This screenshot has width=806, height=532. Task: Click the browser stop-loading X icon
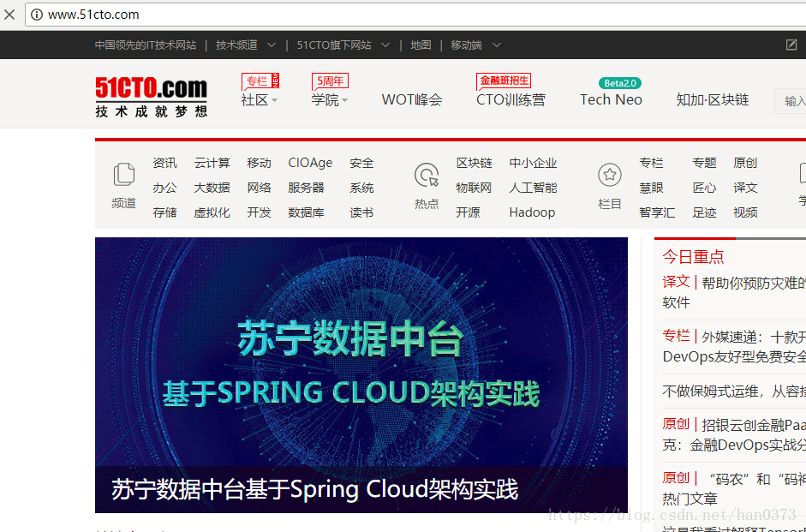pyautogui.click(x=9, y=15)
